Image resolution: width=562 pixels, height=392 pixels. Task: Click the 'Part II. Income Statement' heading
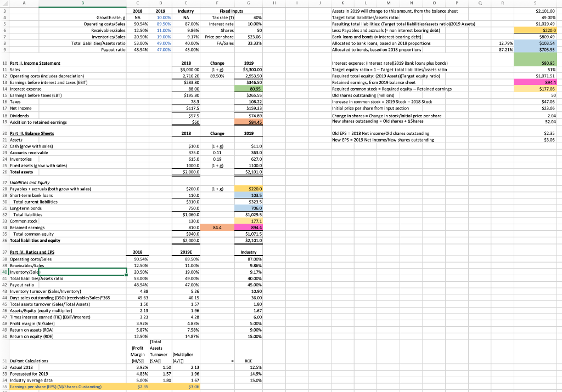[35, 64]
